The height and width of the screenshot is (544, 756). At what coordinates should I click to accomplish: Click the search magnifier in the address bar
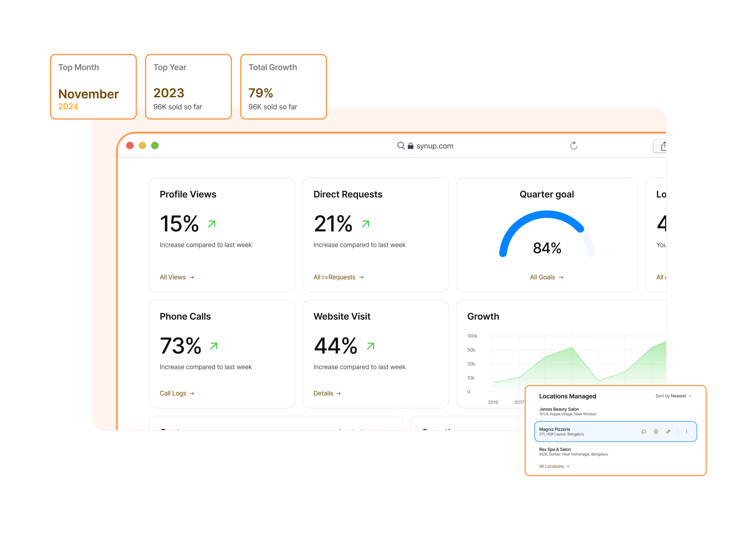(x=401, y=145)
